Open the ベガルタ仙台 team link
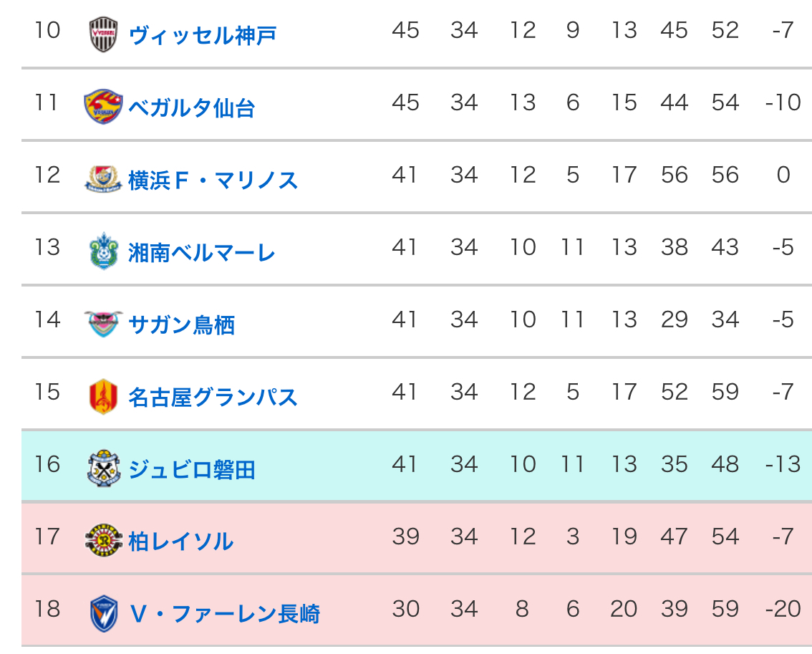 click(x=192, y=107)
